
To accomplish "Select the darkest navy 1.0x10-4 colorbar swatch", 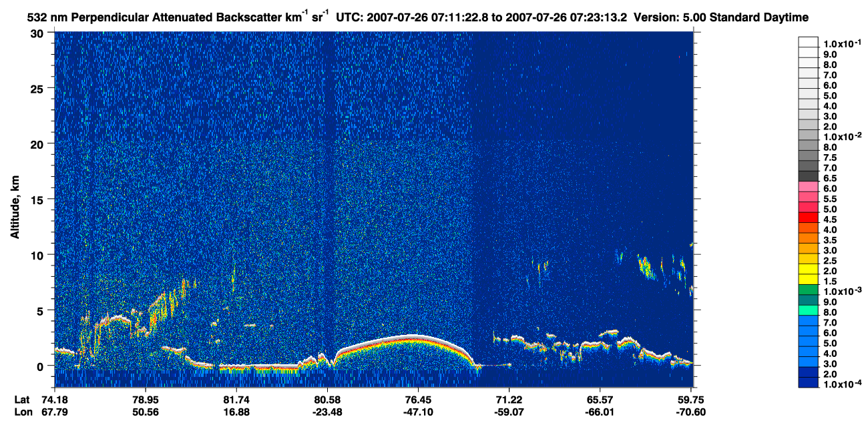I will coord(809,383).
